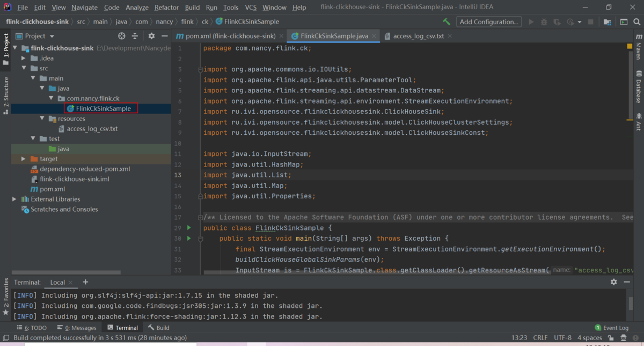Image resolution: width=644 pixels, height=346 pixels.
Task: Close the access_log_csv.txt editor tab
Action: pyautogui.click(x=450, y=36)
